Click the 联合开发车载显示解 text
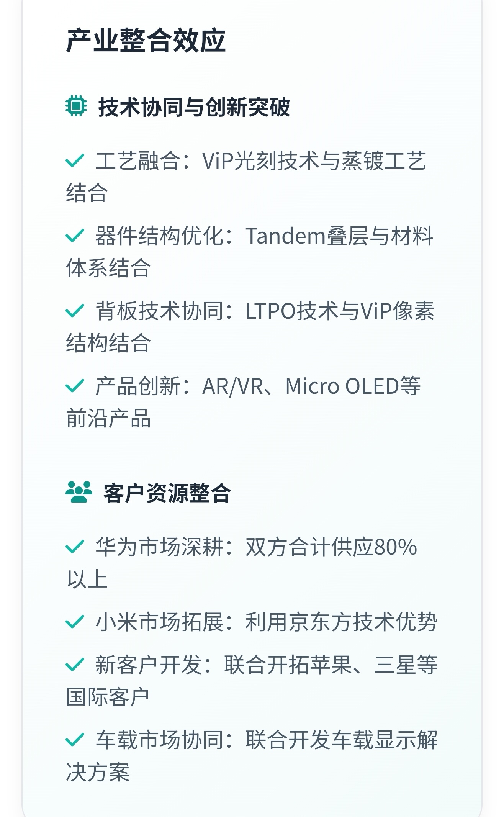 (342, 740)
